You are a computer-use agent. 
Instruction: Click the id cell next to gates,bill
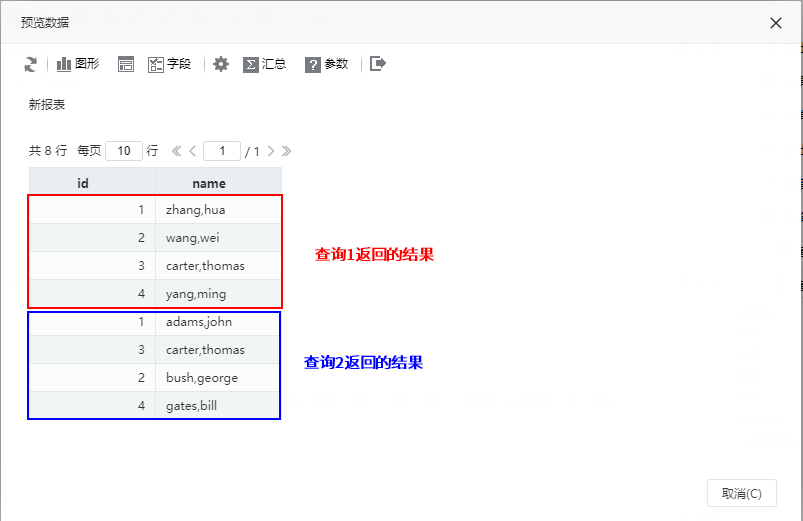coord(92,406)
